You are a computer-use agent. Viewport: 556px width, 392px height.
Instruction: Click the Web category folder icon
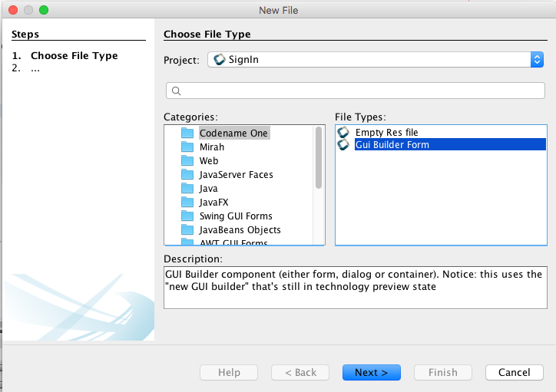pyautogui.click(x=187, y=160)
